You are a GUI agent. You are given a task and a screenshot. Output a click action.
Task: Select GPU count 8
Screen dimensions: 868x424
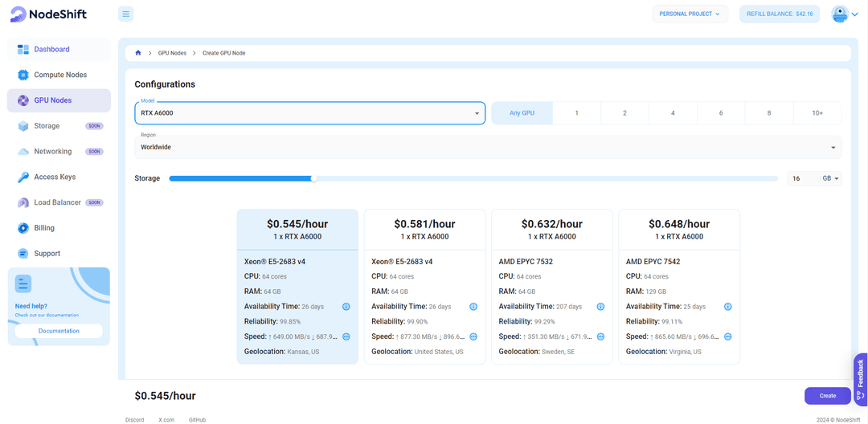769,112
